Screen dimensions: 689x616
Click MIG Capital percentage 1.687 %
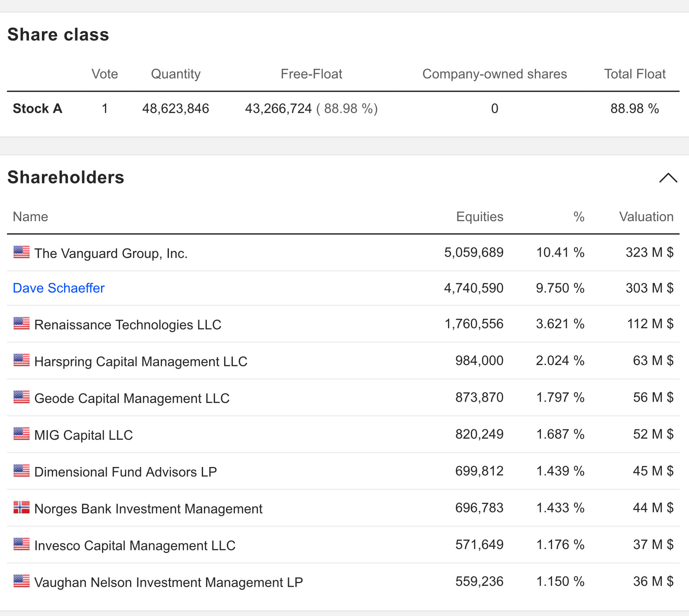point(560,434)
